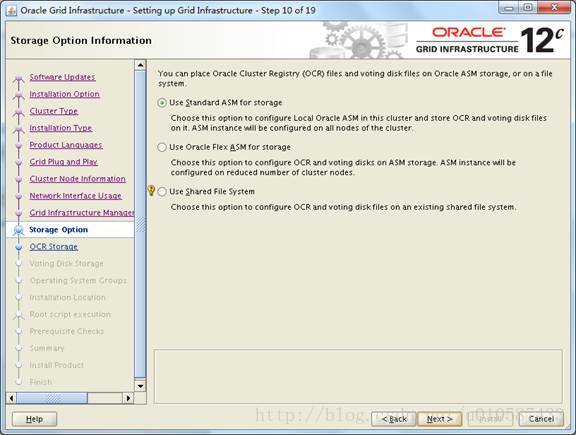Click the Finish step text
This screenshot has height=435, width=576.
(x=41, y=382)
